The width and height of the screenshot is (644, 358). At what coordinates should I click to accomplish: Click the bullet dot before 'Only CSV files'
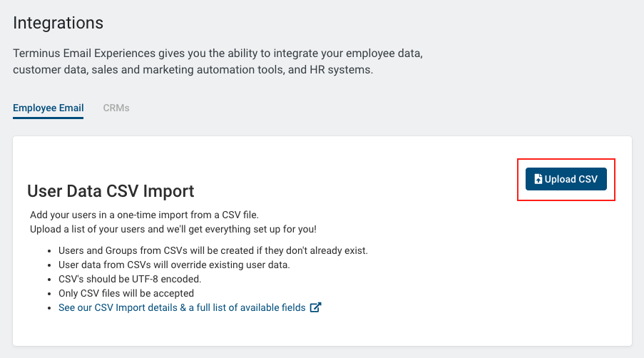pos(49,294)
